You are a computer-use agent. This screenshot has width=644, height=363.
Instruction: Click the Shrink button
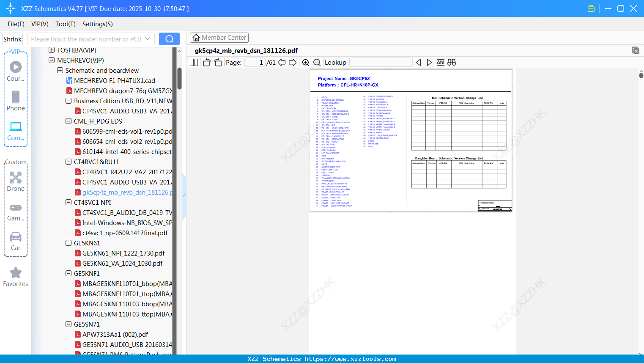(x=12, y=39)
